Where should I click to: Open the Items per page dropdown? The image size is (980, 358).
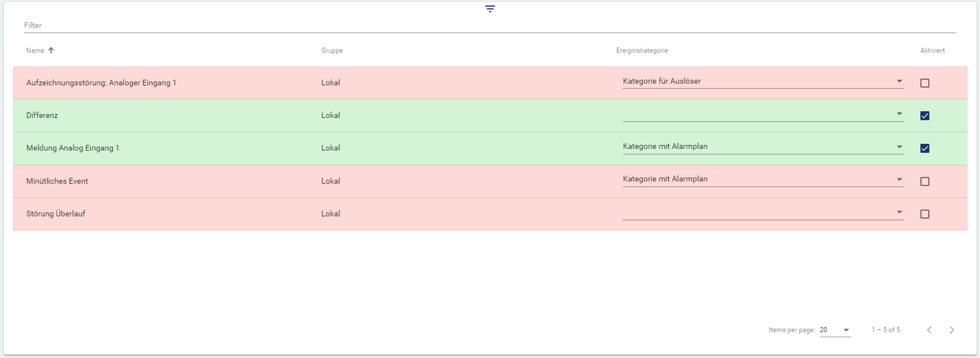point(835,330)
